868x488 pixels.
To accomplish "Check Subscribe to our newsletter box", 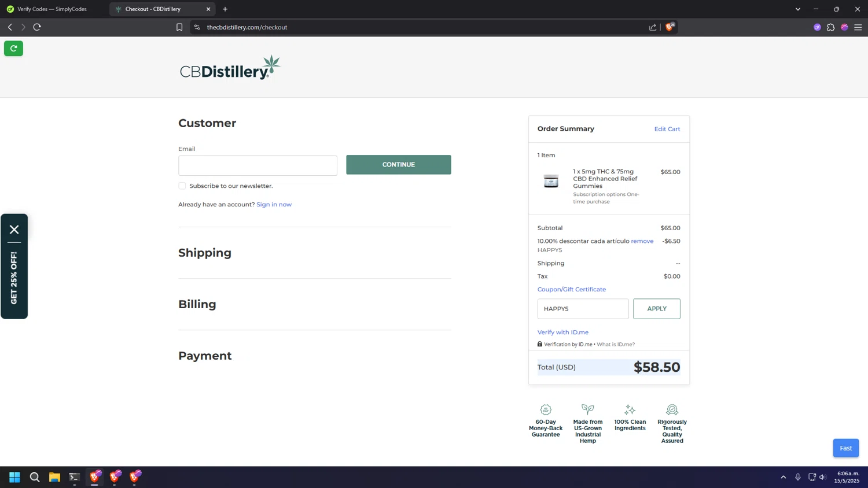I will click(x=182, y=186).
